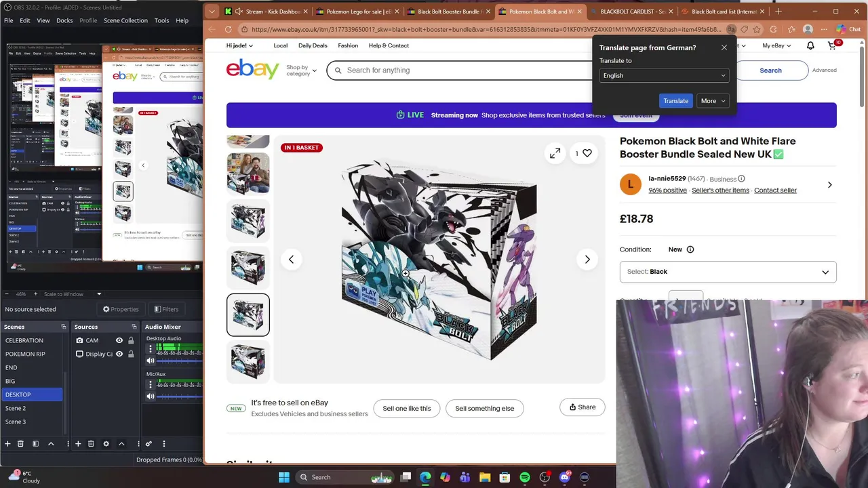Image resolution: width=868 pixels, height=488 pixels.
Task: Zoom in OBS preview with plus button
Action: pos(37,294)
